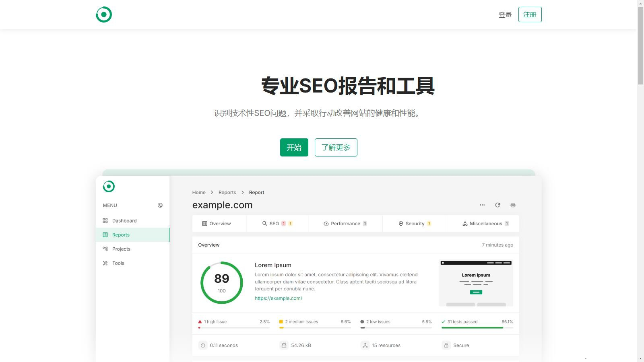Click the Tools wrench icon in sidebar

105,263
